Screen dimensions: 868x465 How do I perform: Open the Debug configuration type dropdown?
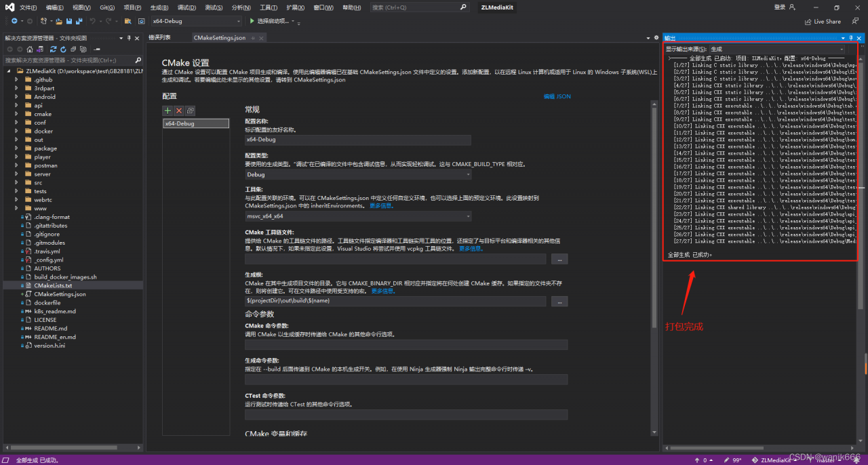[x=357, y=174]
